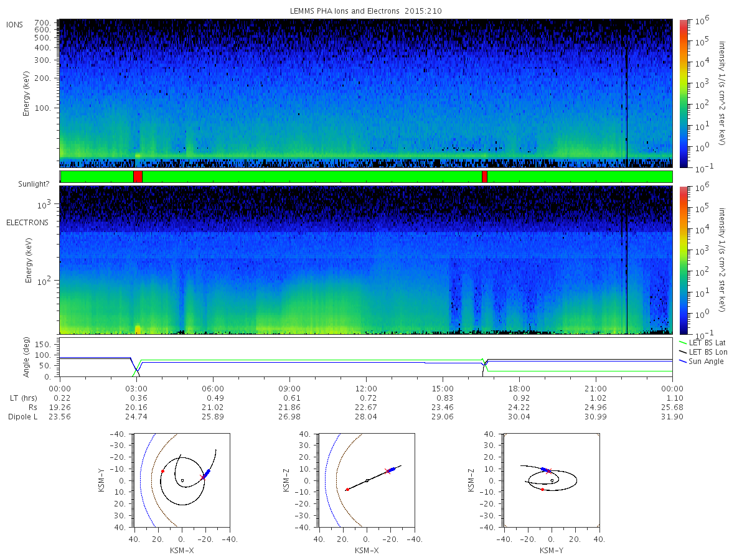Viewport: 747px width, 560px height.
Task: Click the ion color bar "intensity" label
Action: pyautogui.click(x=723, y=93)
